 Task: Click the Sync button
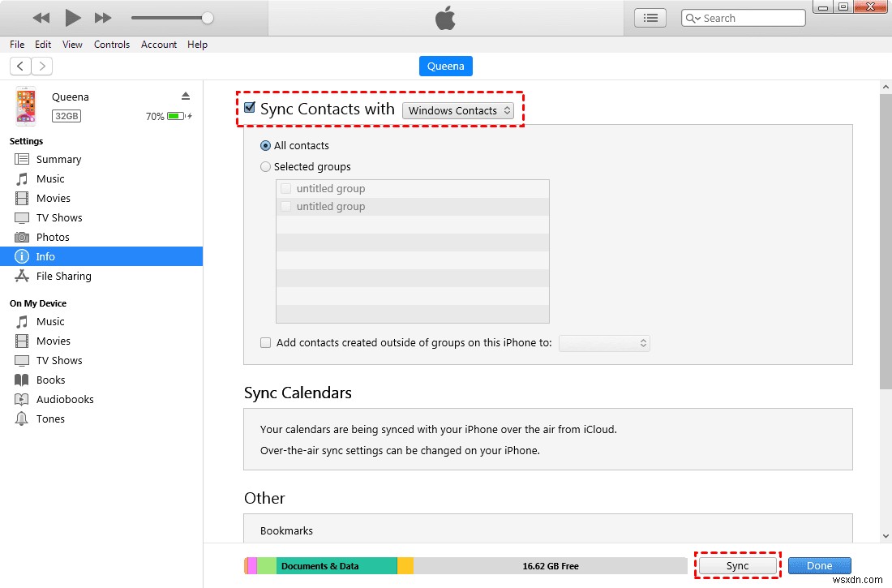[x=737, y=565]
